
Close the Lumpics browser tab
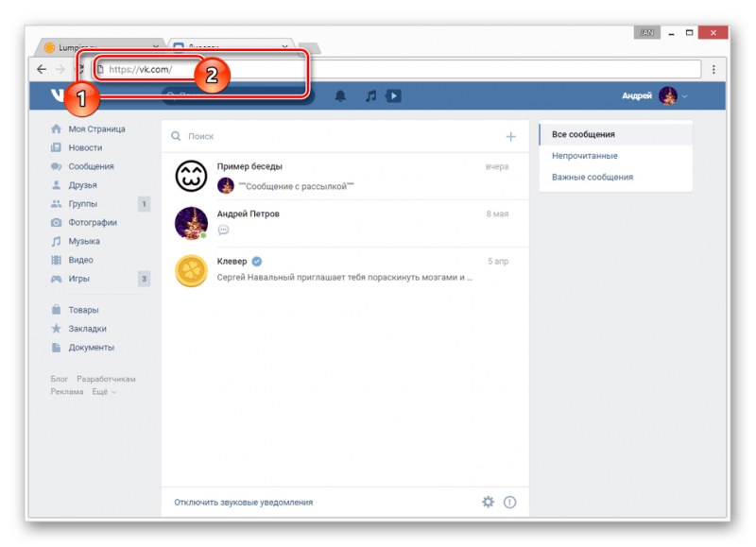pos(155,46)
